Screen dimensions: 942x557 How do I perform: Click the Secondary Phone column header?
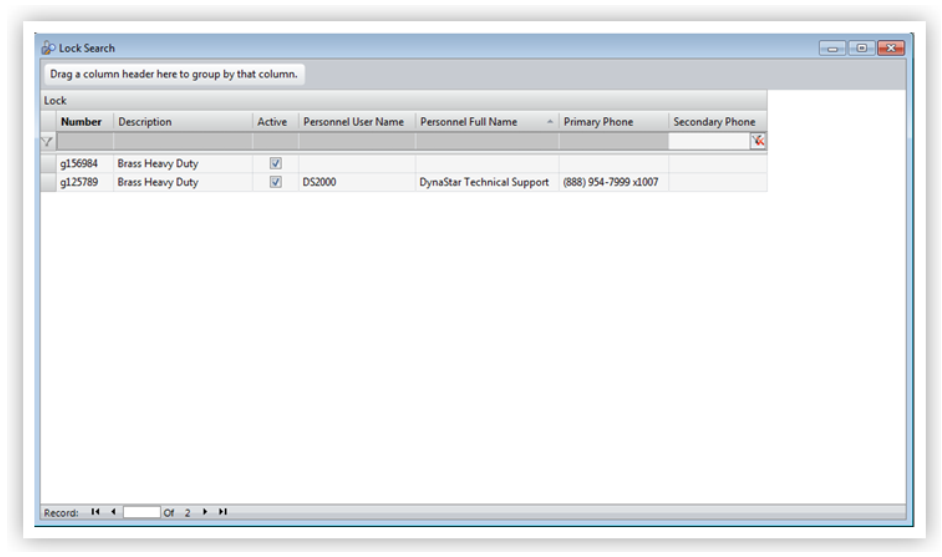click(714, 122)
